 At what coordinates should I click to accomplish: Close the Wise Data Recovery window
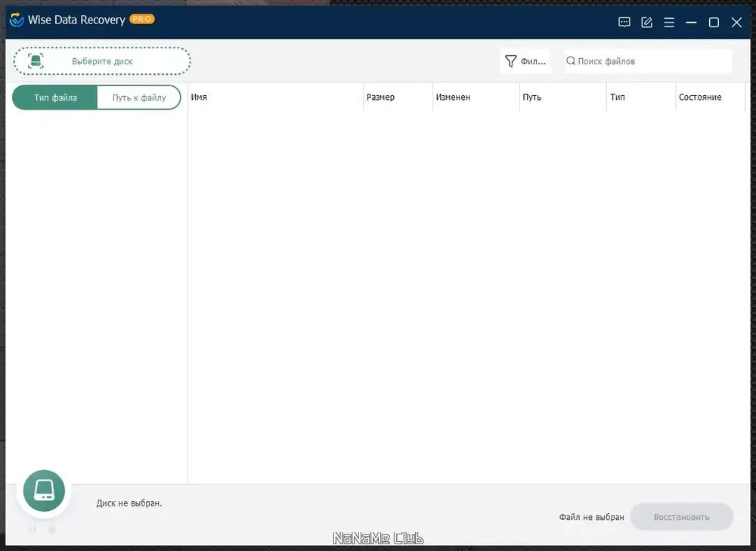(x=736, y=22)
